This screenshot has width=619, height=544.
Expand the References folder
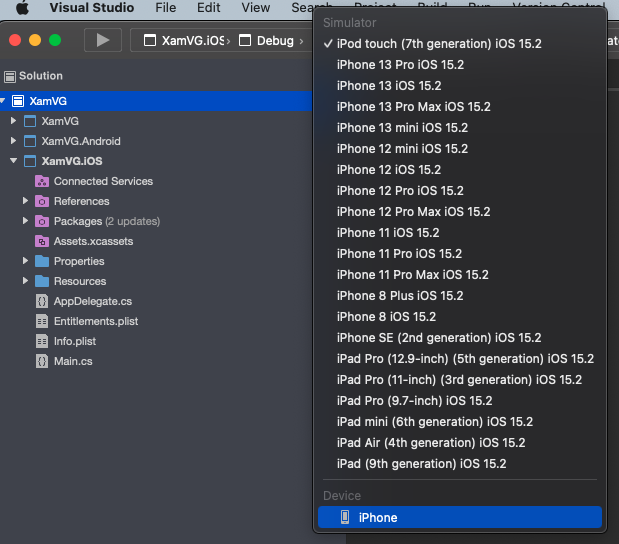26,201
